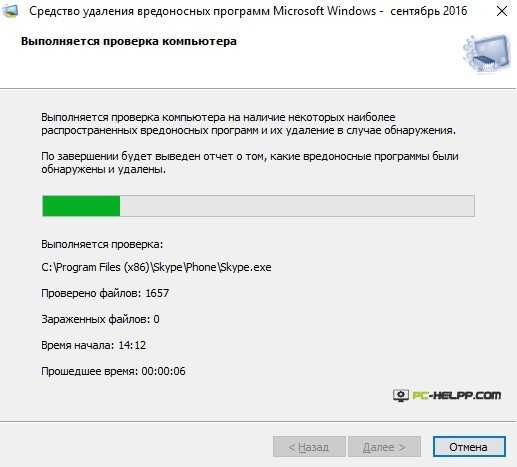Click the PC-HELPP.COM watermark text
The image size is (517, 467).
[x=457, y=395]
